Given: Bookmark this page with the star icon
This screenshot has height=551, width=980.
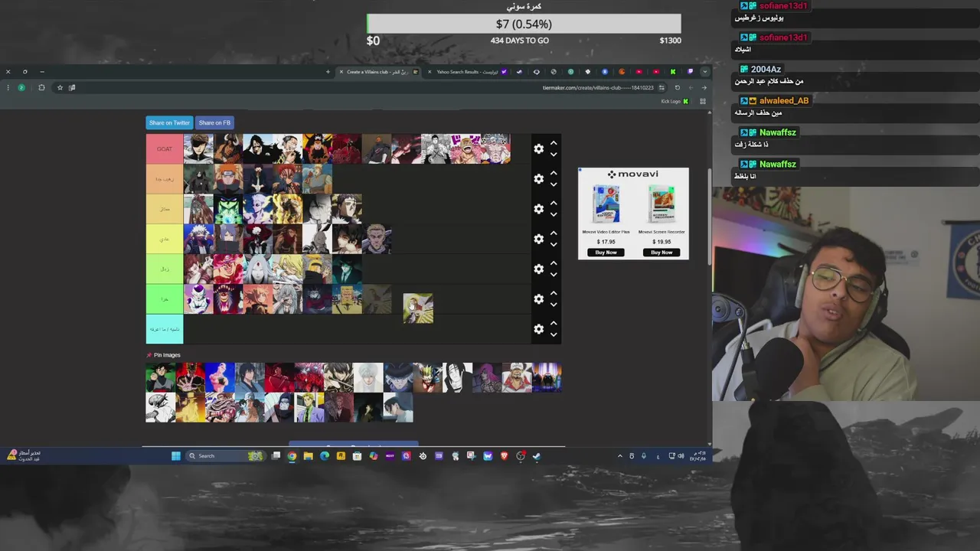Looking at the screenshot, I should (60, 87).
